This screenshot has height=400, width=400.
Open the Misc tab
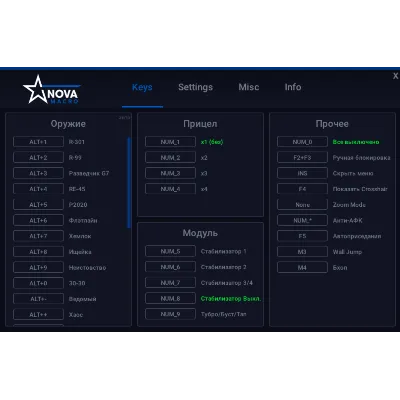point(249,87)
